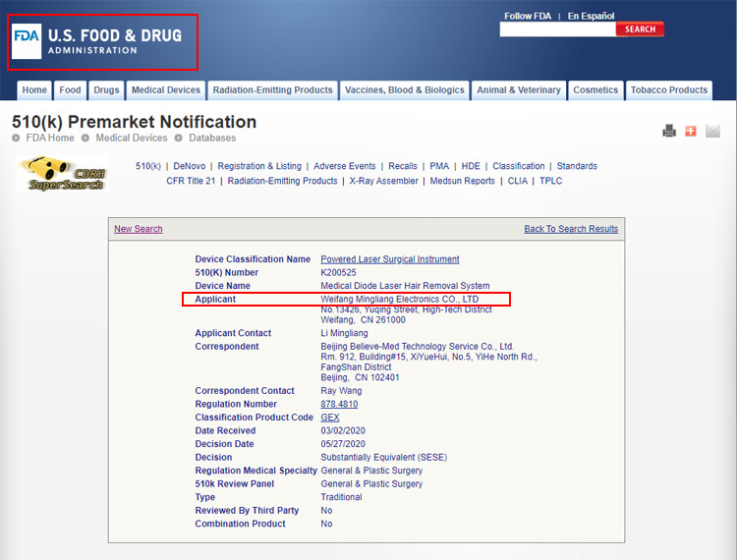Open the HDE link

[x=471, y=166]
